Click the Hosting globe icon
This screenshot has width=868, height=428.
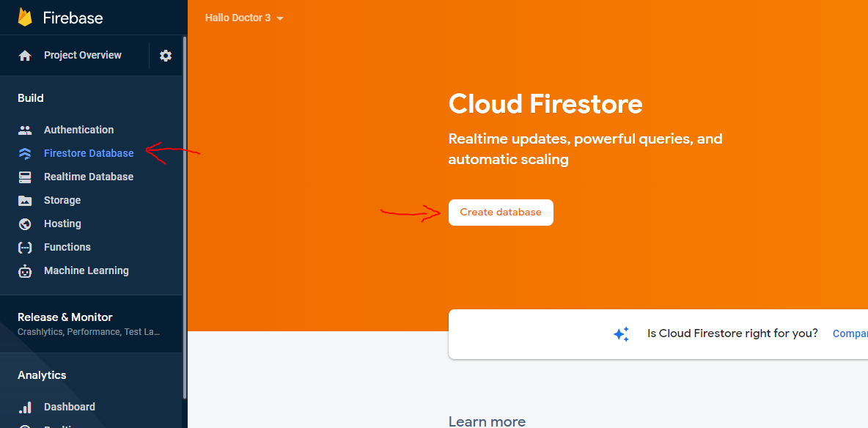(x=26, y=224)
